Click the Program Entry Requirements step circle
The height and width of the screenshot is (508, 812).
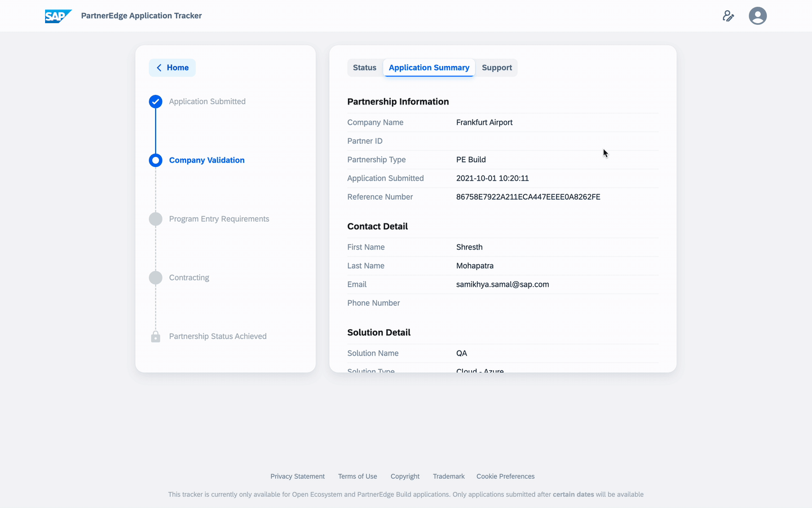pos(156,219)
